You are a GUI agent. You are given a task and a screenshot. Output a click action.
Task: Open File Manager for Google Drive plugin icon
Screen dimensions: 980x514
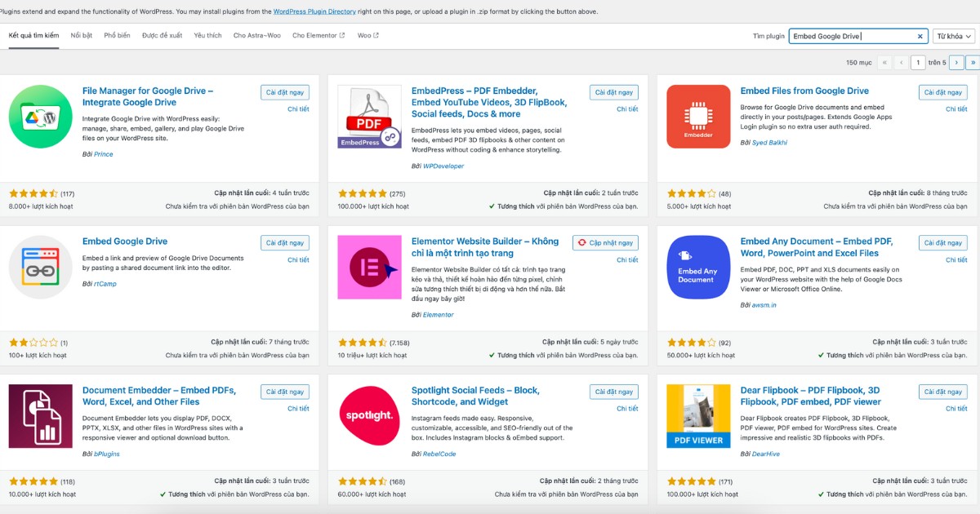(x=41, y=117)
